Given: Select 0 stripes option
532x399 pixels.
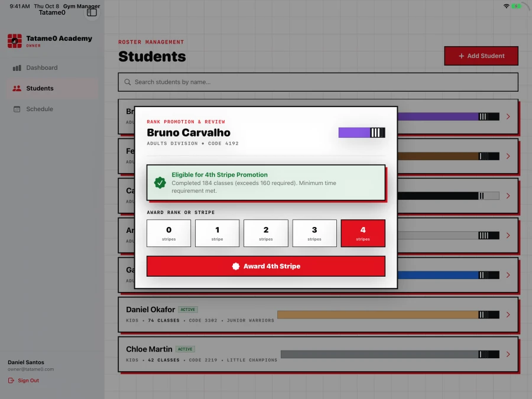Looking at the screenshot, I should click(168, 233).
